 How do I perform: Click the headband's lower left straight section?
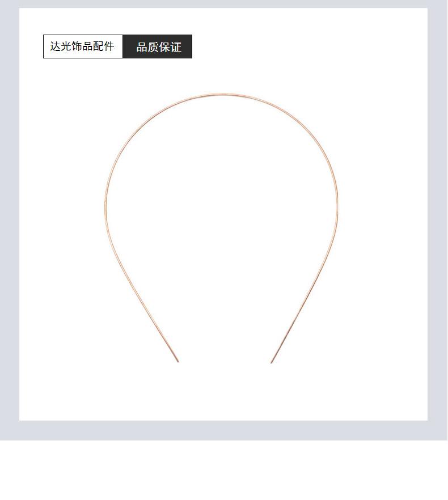pyautogui.click(x=147, y=310)
